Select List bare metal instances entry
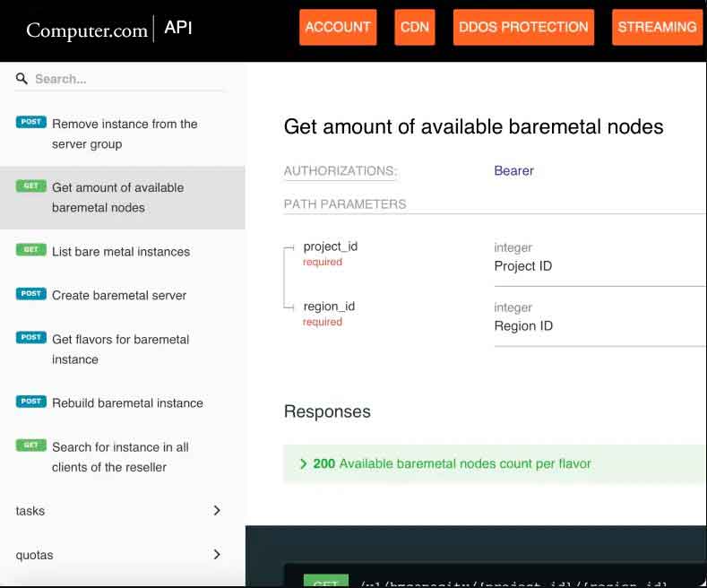This screenshot has width=707, height=588. click(x=121, y=252)
